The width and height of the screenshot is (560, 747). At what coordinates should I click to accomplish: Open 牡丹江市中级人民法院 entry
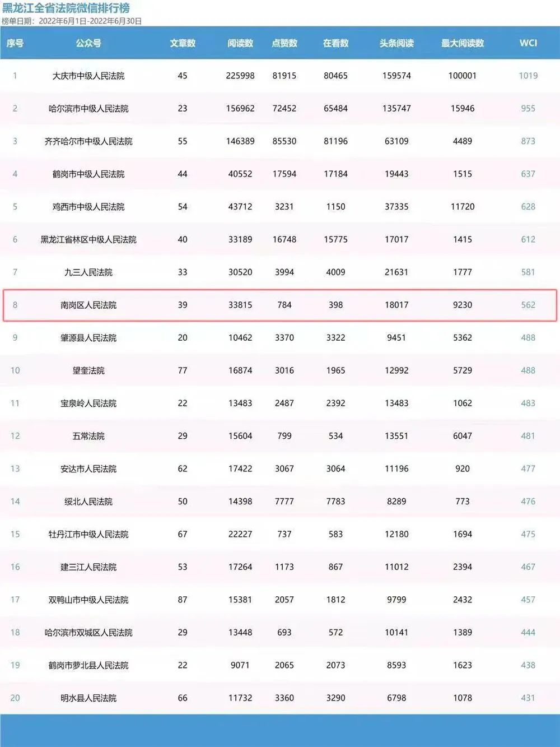(x=88, y=534)
